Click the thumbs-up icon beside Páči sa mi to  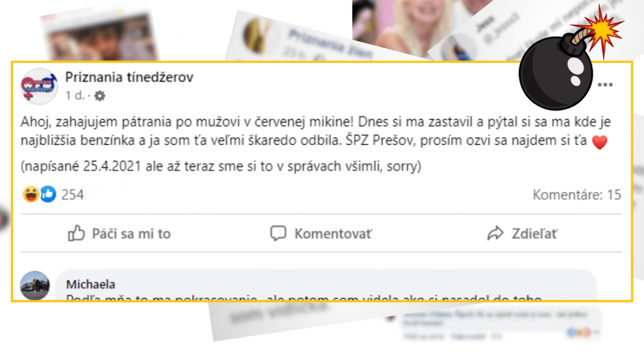(77, 233)
